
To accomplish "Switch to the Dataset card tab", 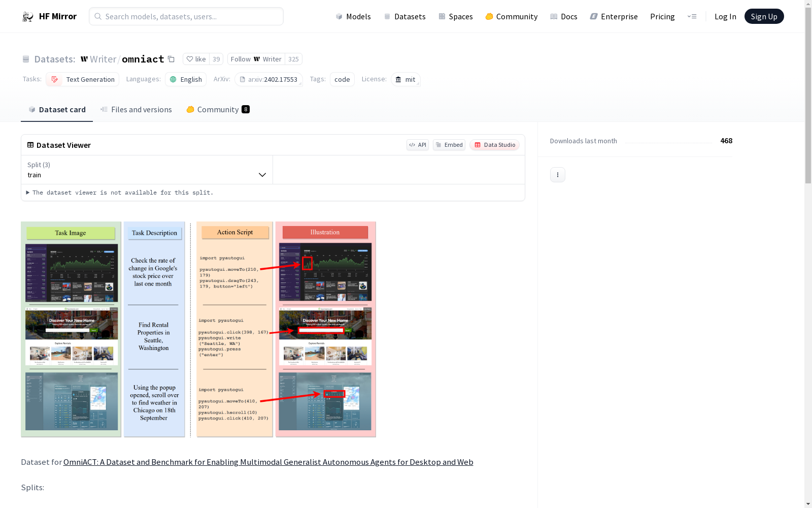I will (57, 109).
